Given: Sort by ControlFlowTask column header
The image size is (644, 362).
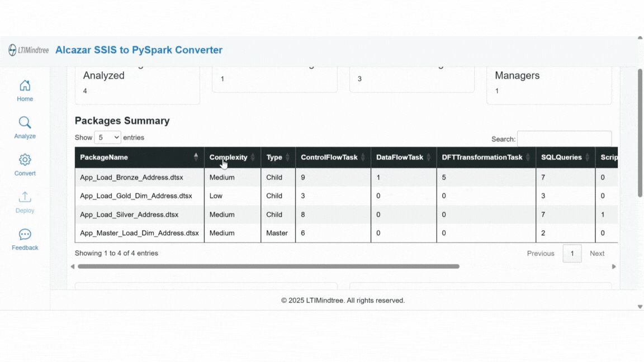Looking at the screenshot, I should click(x=329, y=157).
